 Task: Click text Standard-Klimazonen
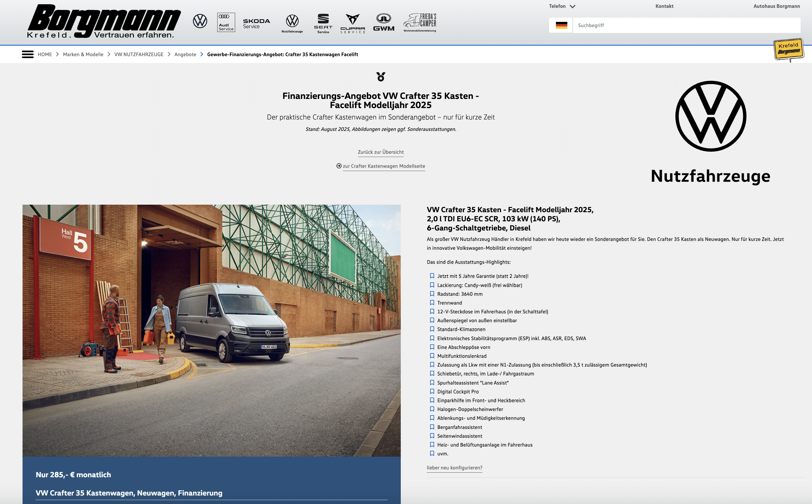[461, 329]
